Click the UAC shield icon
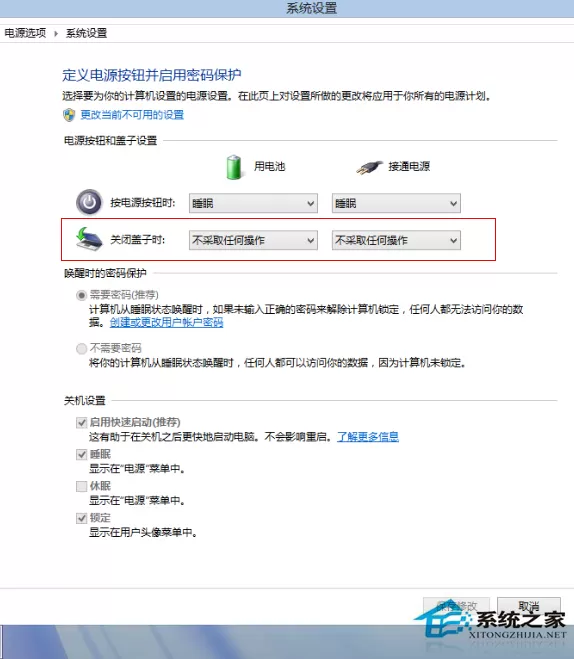The height and width of the screenshot is (659, 574). tap(69, 115)
